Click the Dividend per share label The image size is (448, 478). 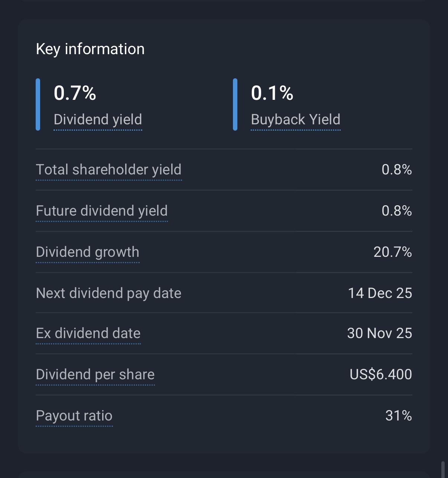(95, 374)
